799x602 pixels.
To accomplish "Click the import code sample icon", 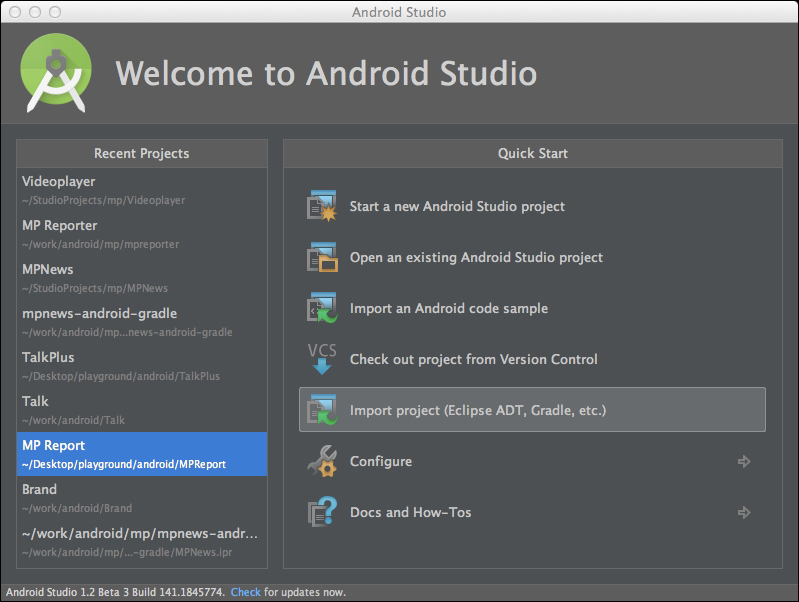I will coord(322,308).
